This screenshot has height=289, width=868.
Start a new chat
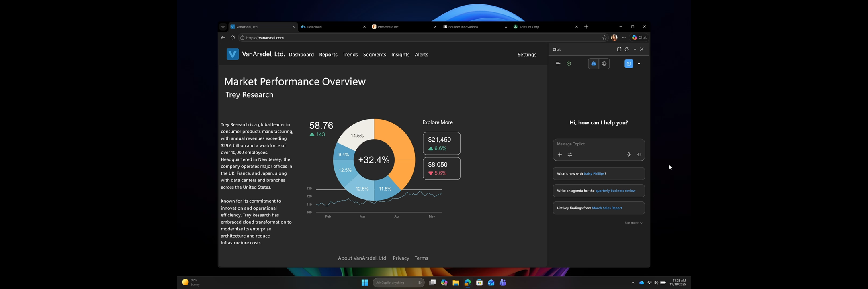pyautogui.click(x=629, y=64)
